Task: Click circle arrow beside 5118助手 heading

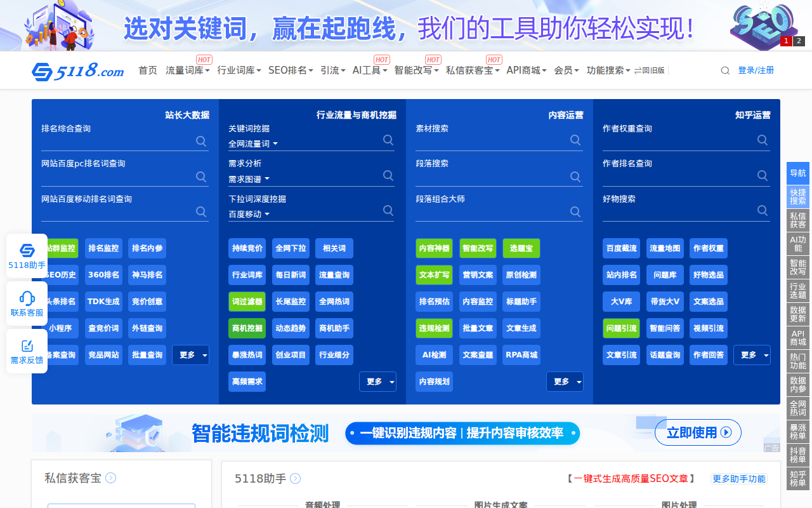Action: click(295, 478)
